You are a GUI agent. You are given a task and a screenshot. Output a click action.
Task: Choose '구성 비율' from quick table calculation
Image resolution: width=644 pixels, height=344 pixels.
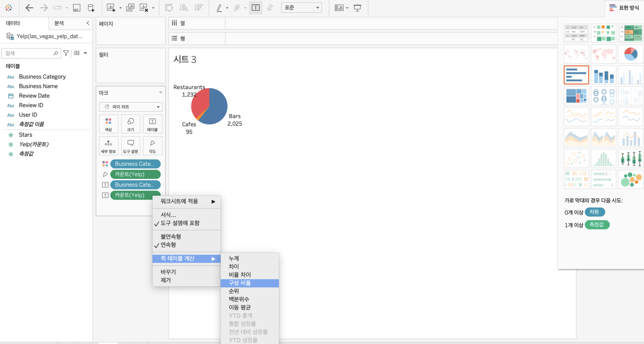click(x=240, y=283)
